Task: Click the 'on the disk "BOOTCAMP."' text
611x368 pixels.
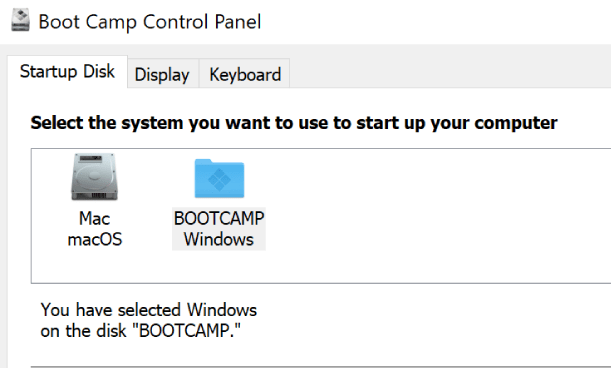Action: point(141,331)
